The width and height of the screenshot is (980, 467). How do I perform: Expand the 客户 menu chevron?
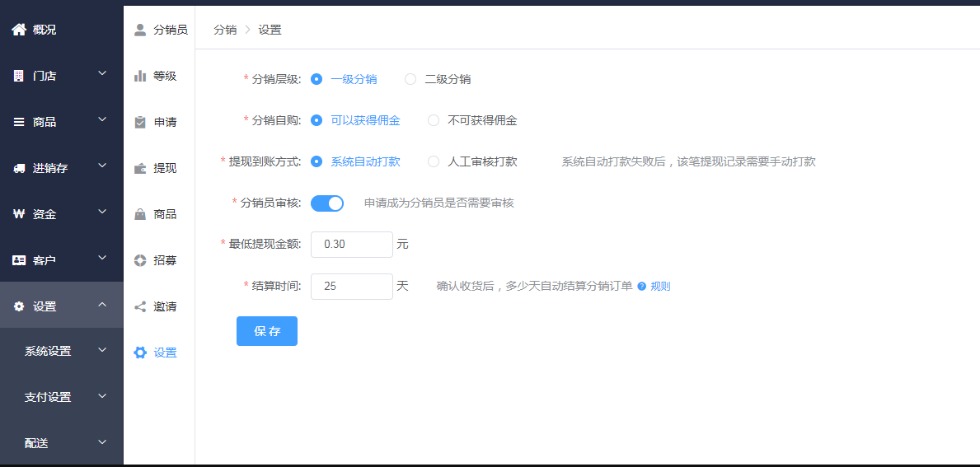point(103,259)
